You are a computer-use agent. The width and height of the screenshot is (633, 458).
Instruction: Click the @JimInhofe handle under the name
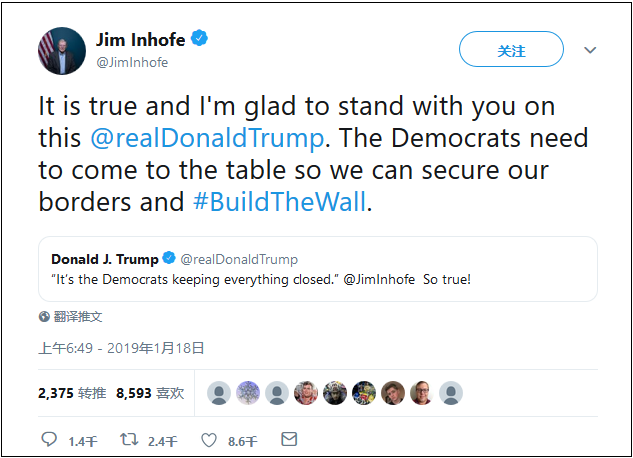(131, 62)
